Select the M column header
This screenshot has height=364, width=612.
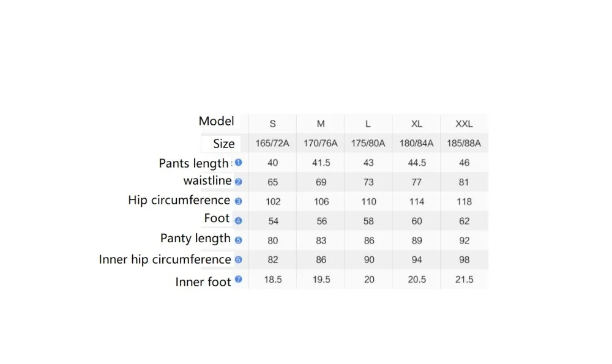(x=321, y=124)
